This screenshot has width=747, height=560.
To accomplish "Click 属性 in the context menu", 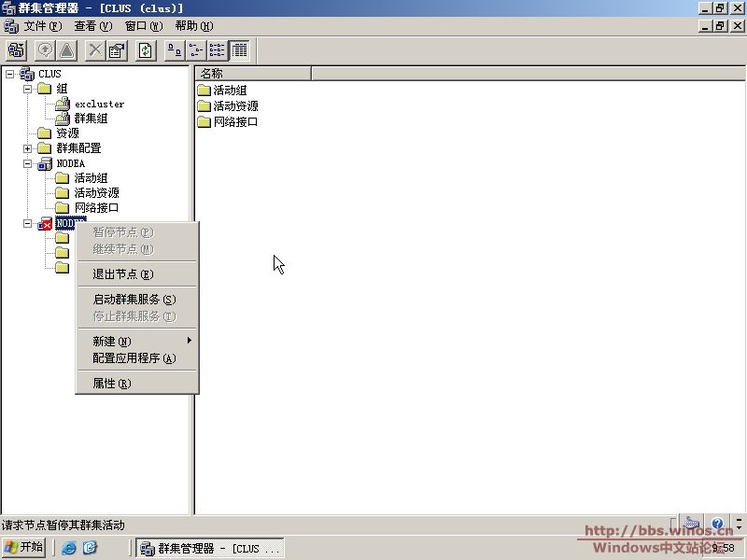I will pyautogui.click(x=111, y=384).
